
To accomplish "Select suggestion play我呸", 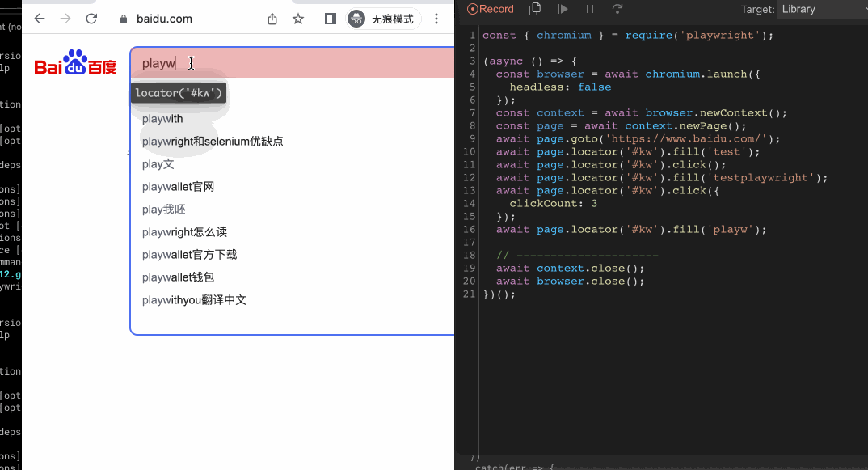I will point(163,210).
